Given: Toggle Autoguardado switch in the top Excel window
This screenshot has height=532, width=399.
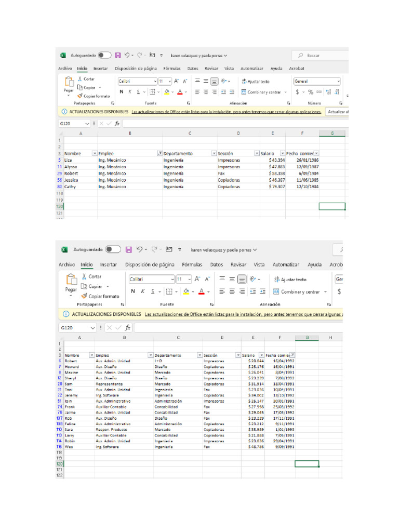Looking at the screenshot, I should click(x=104, y=55).
